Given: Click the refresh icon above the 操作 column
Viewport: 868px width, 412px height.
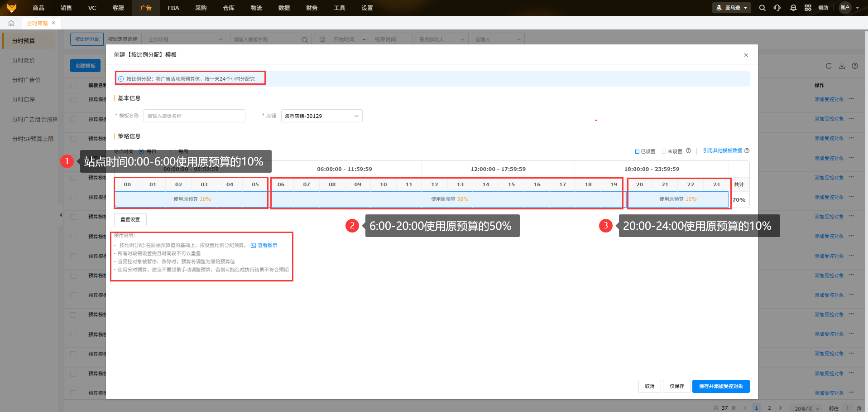Looking at the screenshot, I should pos(829,66).
